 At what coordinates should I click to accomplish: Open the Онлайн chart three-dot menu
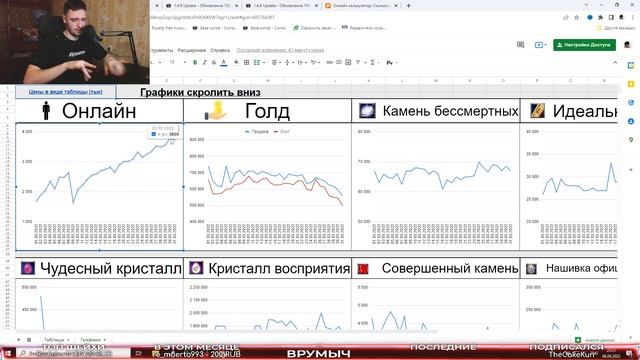pos(178,129)
